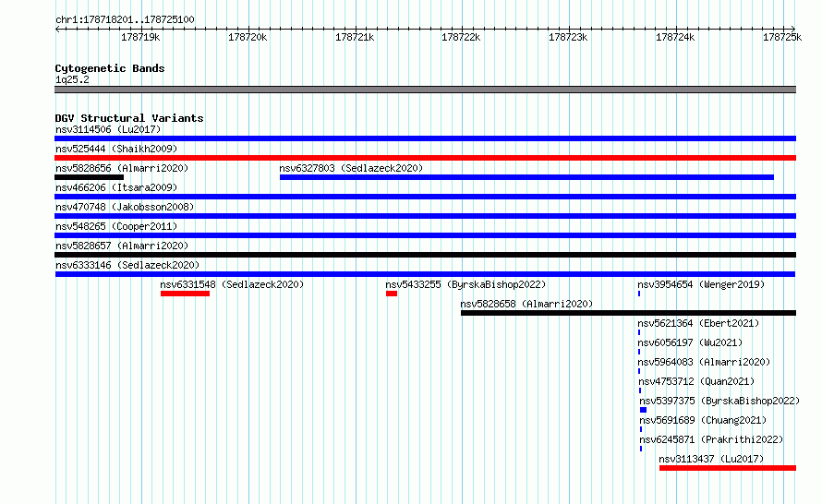Open the nsv525444 (Shaikh2009) label
This screenshot has width=822, height=504.
tap(116, 149)
